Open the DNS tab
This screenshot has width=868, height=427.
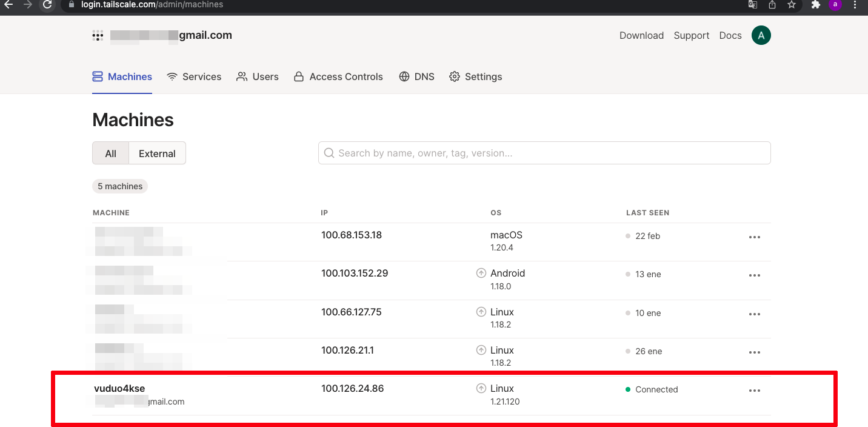417,77
